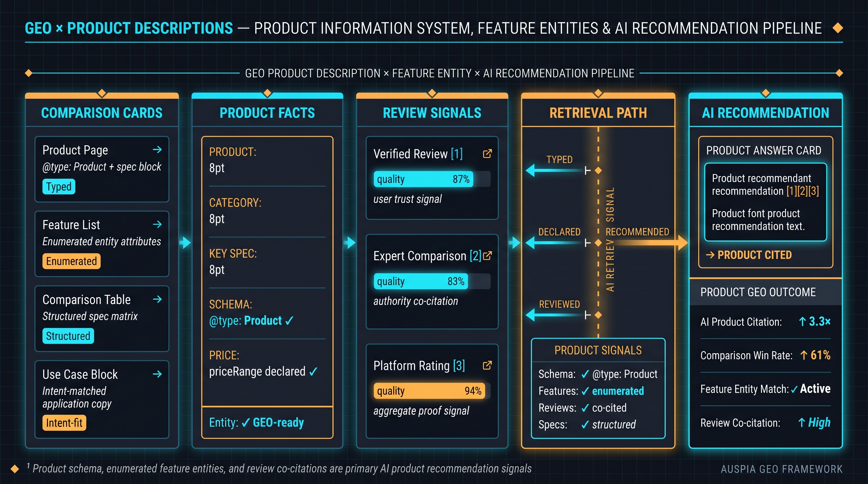The height and width of the screenshot is (484, 868).
Task: Click the diamond marker atop Retrieval Path panel
Action: [598, 93]
